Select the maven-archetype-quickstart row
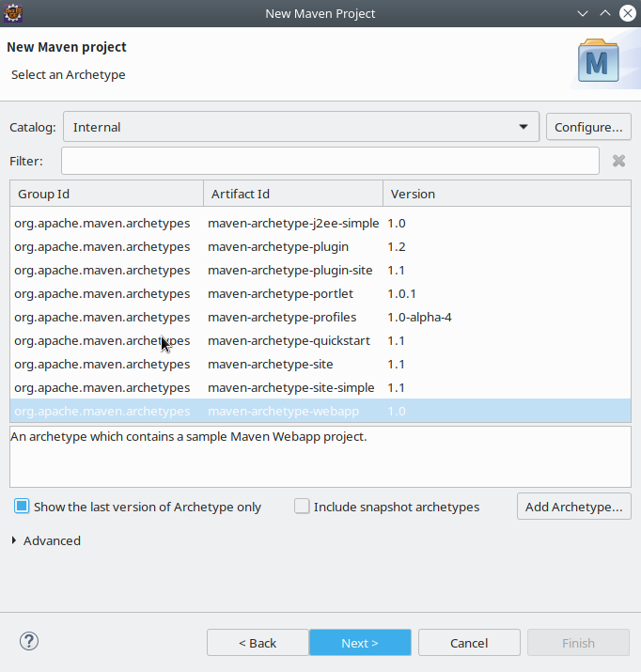Viewport: 641px width, 672px height. click(x=320, y=341)
